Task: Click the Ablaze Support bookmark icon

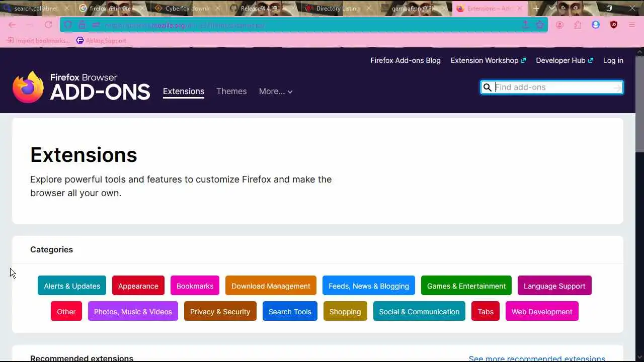Action: (x=80, y=40)
